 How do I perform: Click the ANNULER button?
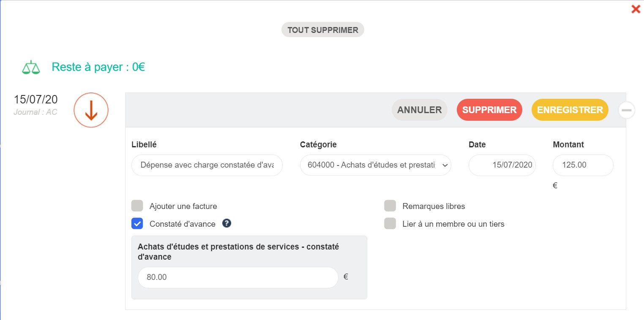click(420, 110)
